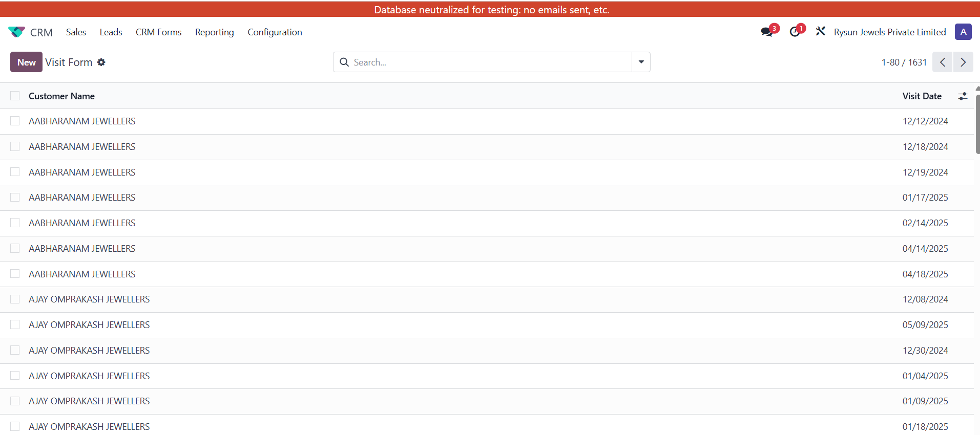The width and height of the screenshot is (980, 435).
Task: Open the Configuration menu
Action: pos(275,32)
